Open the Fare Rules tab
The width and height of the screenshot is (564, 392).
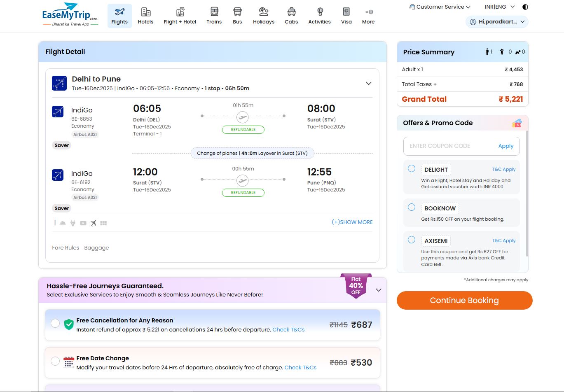66,248
